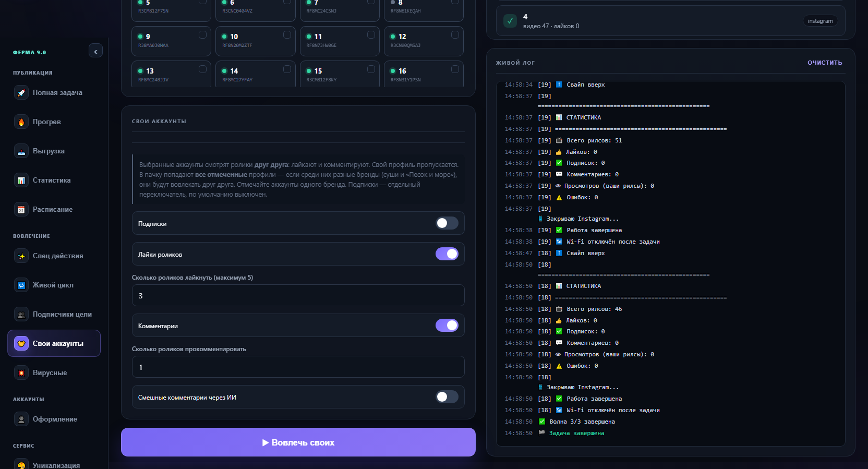Collapse the sidebar with the chevron button
Image resolution: width=868 pixels, height=469 pixels.
click(95, 51)
